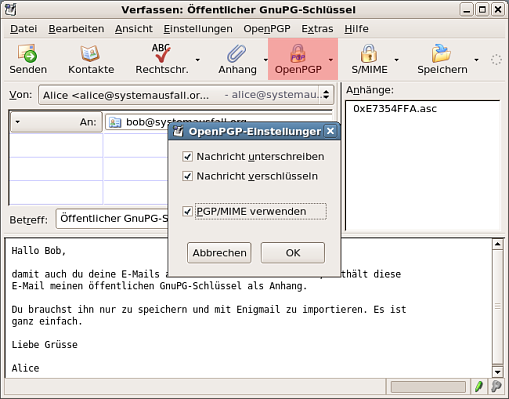509x399 pixels.
Task: Click the message body scrollbar up arrow
Action: 498,244
